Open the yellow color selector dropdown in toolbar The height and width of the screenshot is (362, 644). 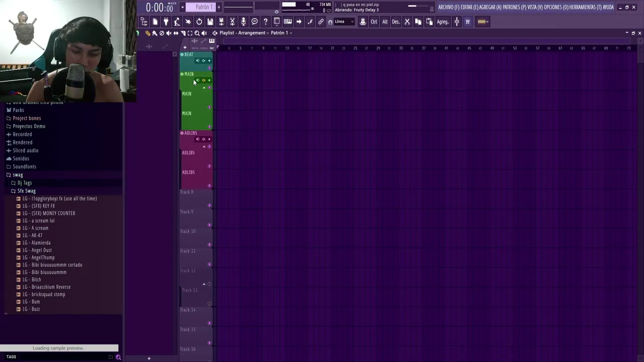482,22
